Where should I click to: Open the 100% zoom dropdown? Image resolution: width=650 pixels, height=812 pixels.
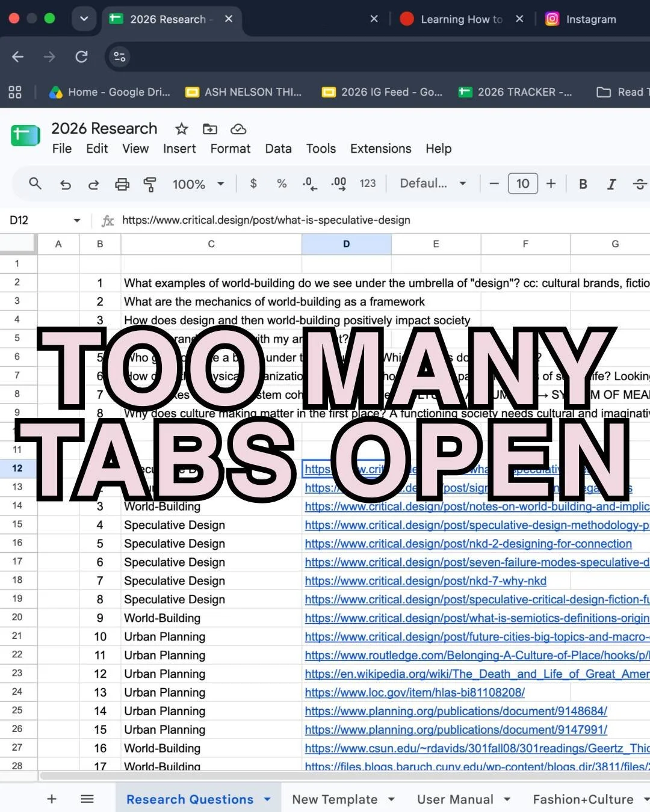pos(199,184)
